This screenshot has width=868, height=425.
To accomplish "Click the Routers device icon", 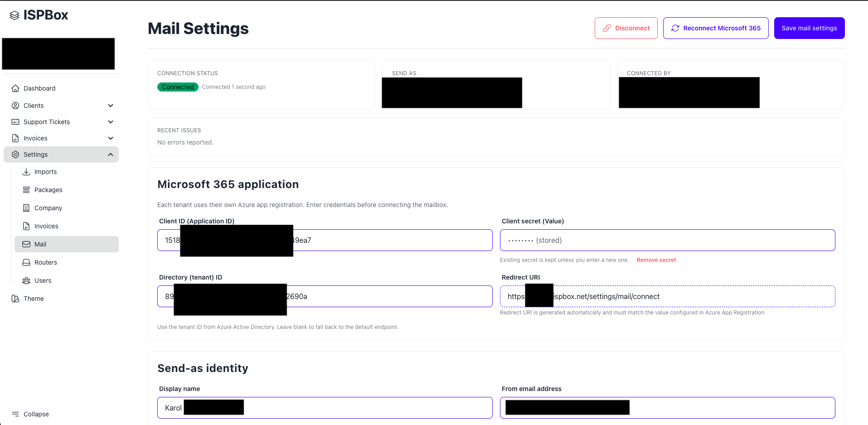I will (x=26, y=262).
